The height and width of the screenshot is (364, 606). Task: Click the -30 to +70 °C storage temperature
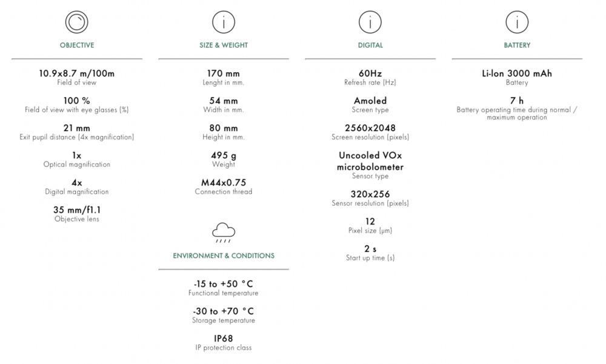pyautogui.click(x=223, y=311)
